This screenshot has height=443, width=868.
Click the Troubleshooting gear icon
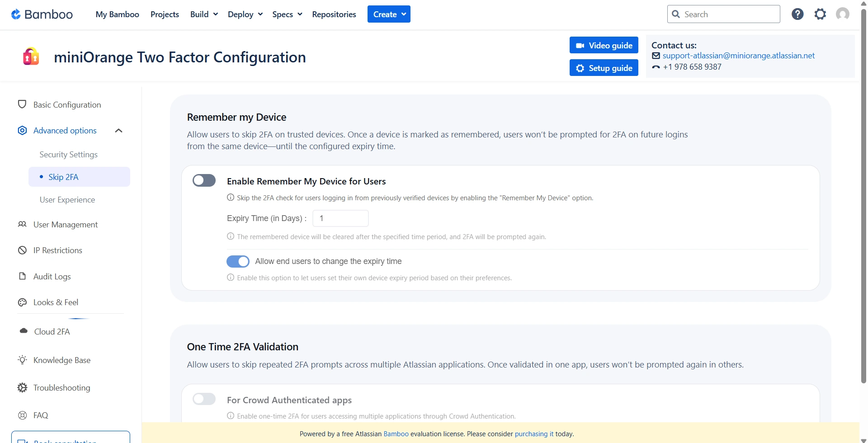click(x=22, y=387)
